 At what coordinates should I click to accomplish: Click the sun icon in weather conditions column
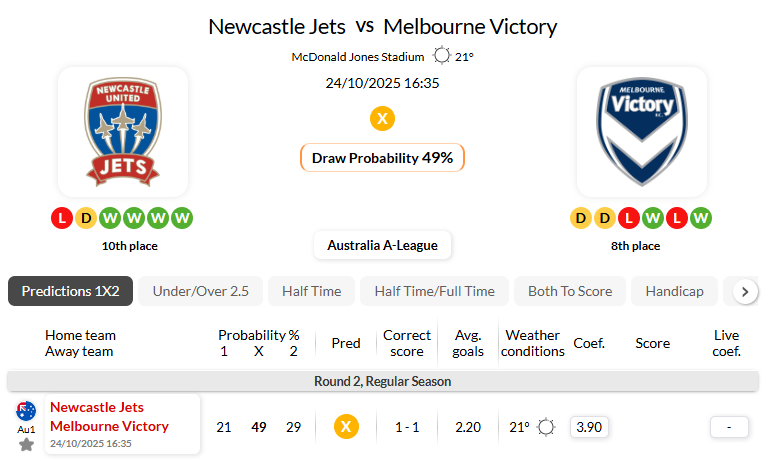[x=546, y=427]
